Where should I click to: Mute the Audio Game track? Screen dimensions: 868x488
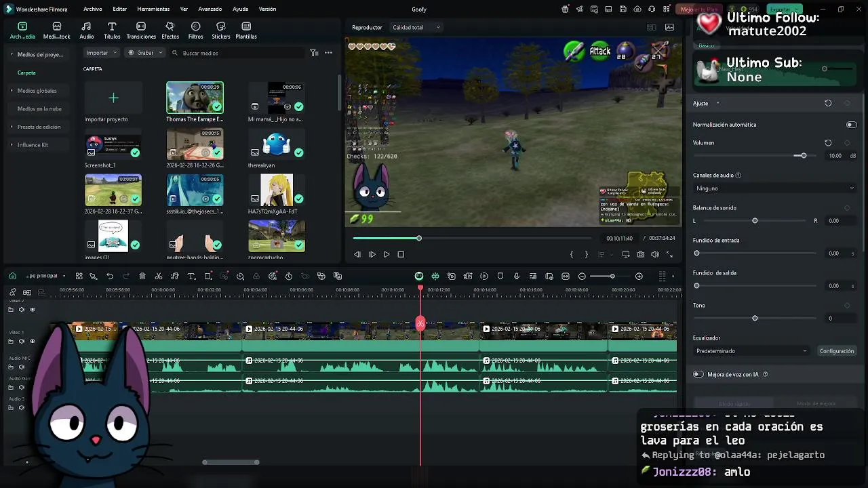pyautogui.click(x=21, y=388)
